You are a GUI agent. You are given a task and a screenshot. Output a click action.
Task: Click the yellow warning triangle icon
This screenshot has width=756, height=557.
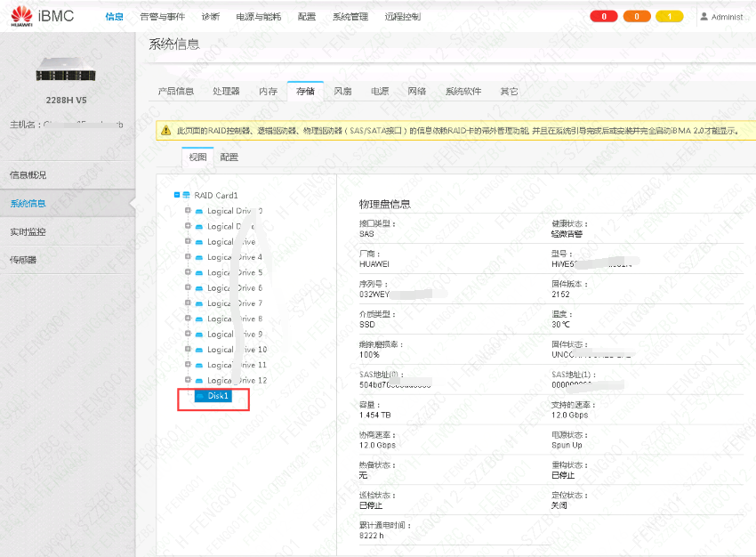point(165,130)
